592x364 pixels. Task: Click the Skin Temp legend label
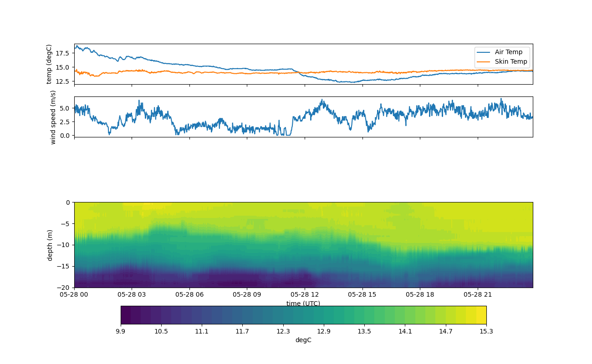(x=510, y=62)
